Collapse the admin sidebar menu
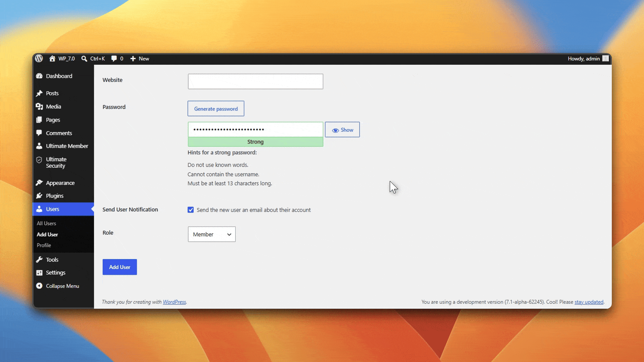The width and height of the screenshot is (644, 362). 58,286
